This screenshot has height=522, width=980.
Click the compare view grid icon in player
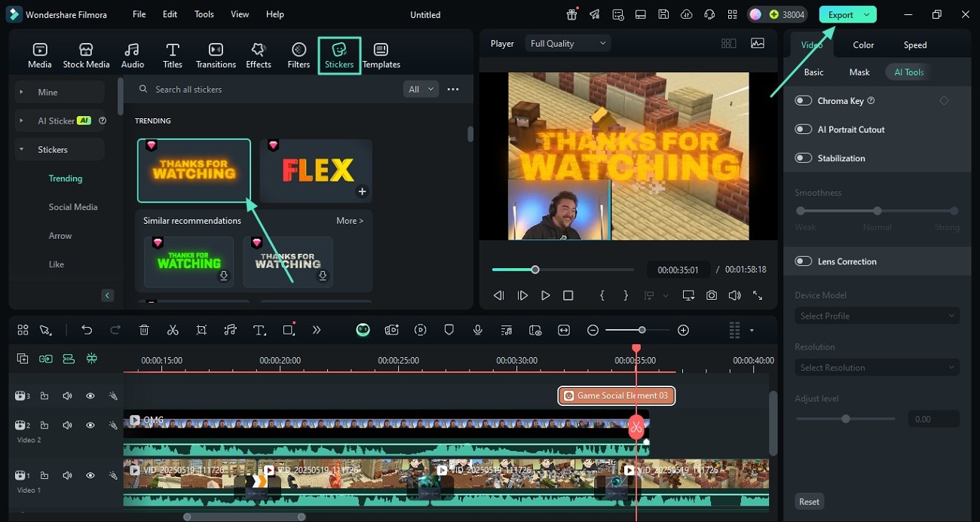tap(728, 44)
